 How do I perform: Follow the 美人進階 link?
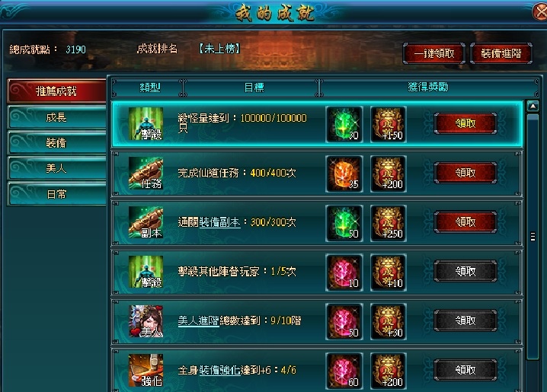pyautogui.click(x=198, y=320)
